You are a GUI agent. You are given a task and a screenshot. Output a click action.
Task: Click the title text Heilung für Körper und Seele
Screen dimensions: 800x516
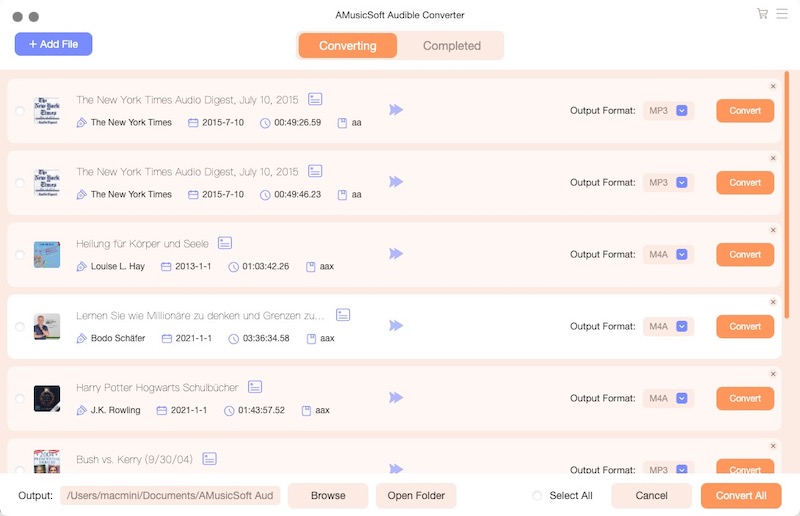point(142,244)
